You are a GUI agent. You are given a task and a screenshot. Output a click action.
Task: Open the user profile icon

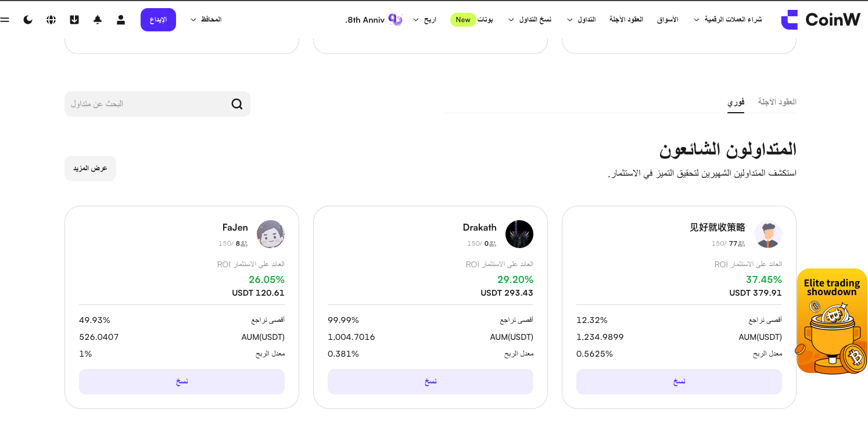[x=121, y=20]
